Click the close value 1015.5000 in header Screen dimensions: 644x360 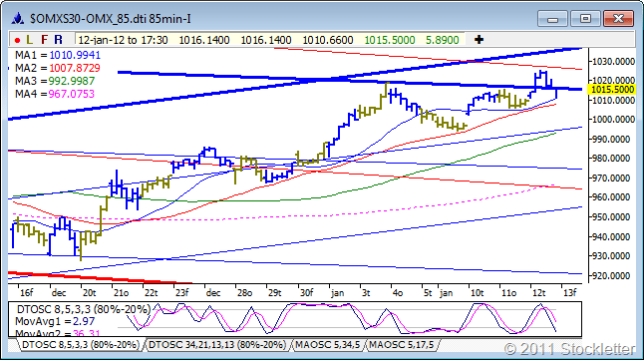click(390, 40)
